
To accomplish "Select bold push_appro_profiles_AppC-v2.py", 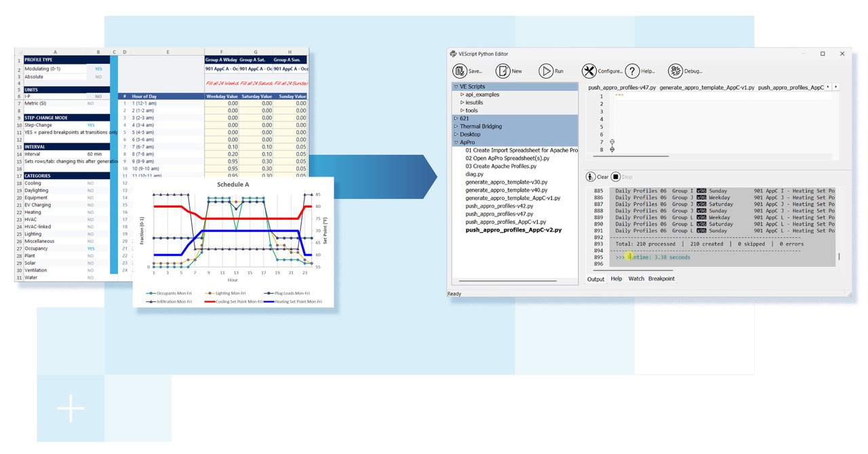I will pos(513,231).
